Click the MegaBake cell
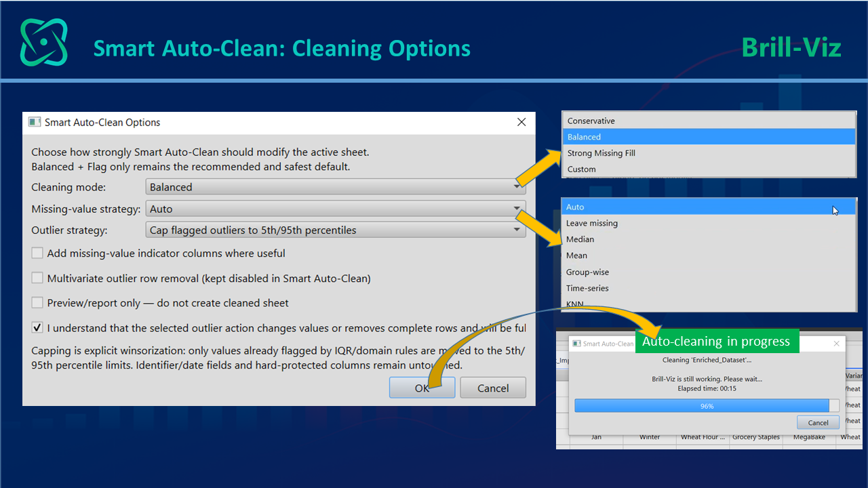This screenshot has height=488, width=868. coord(810,437)
